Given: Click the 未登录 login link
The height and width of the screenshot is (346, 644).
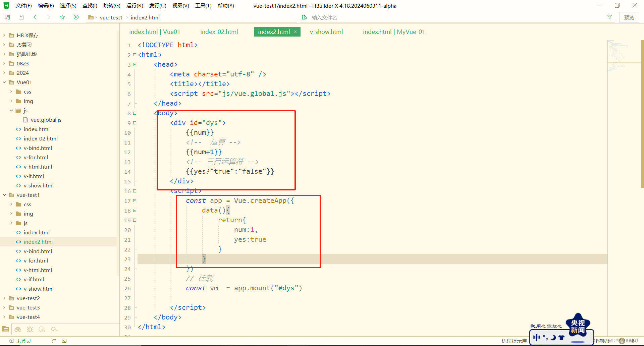Looking at the screenshot, I should (x=23, y=341).
